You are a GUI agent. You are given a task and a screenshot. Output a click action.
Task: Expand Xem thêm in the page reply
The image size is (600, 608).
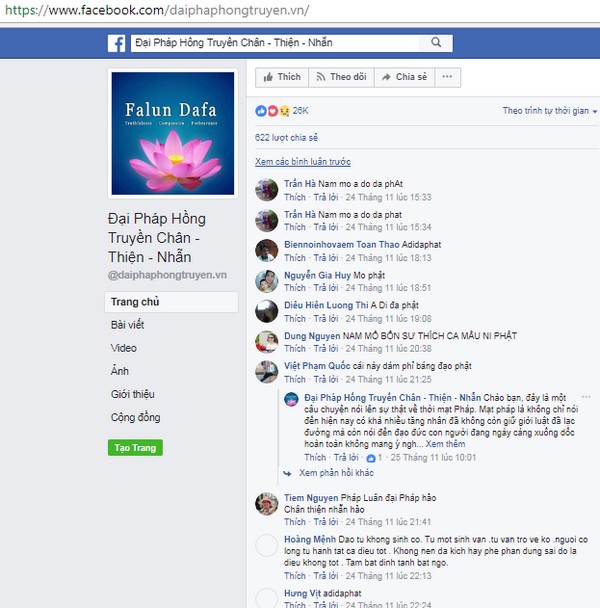(x=445, y=444)
